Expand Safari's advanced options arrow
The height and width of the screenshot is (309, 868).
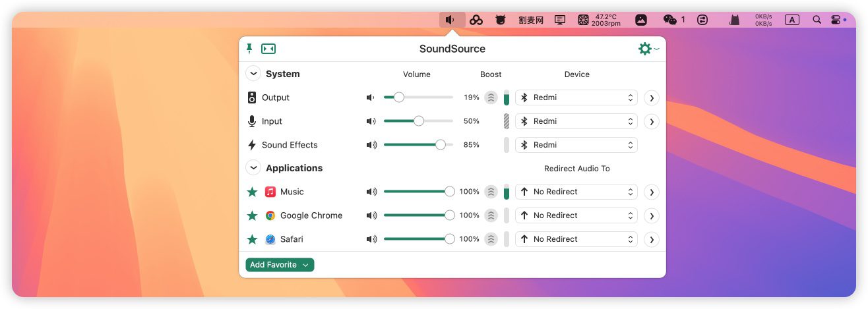coord(652,239)
